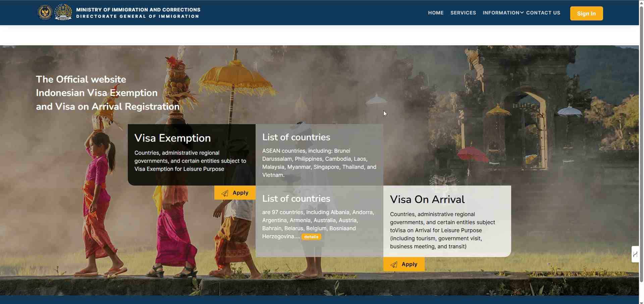Open the side widget icon at right edge
The height and width of the screenshot is (304, 644).
point(635,254)
